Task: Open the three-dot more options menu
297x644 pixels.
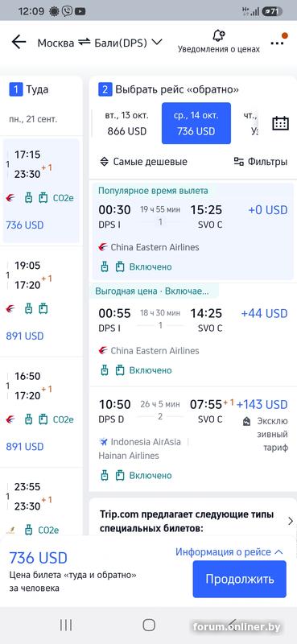Action: tap(279, 43)
